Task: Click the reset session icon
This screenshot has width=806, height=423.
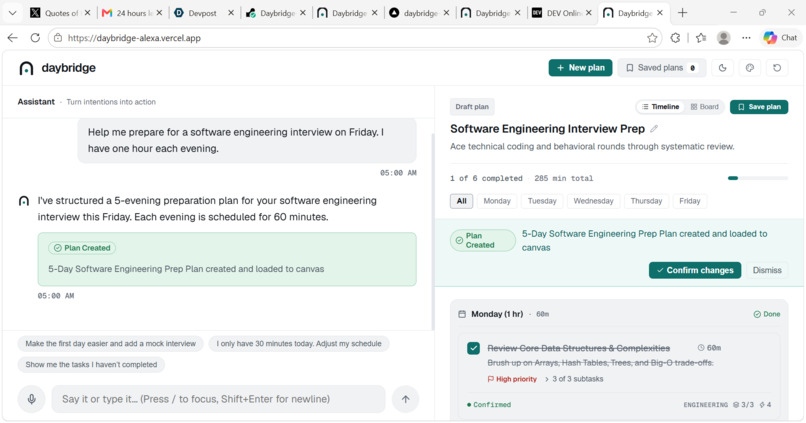Action: (x=777, y=68)
